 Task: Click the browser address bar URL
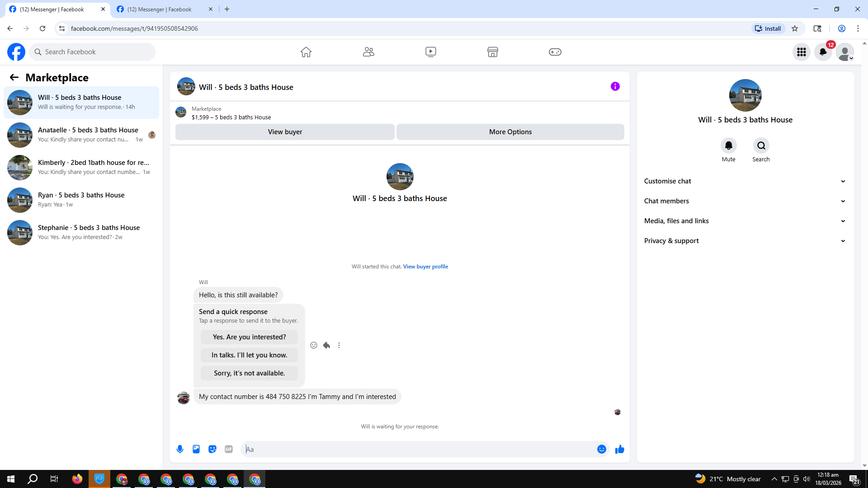(x=134, y=28)
